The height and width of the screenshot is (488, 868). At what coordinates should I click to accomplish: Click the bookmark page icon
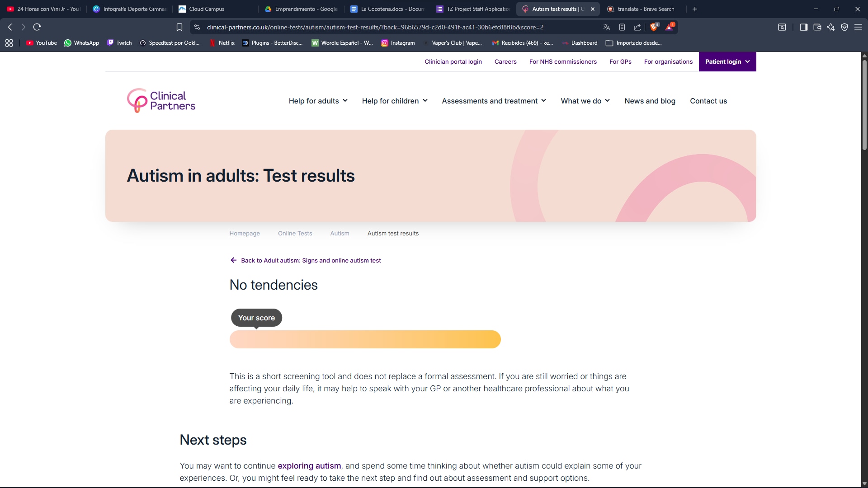(179, 27)
